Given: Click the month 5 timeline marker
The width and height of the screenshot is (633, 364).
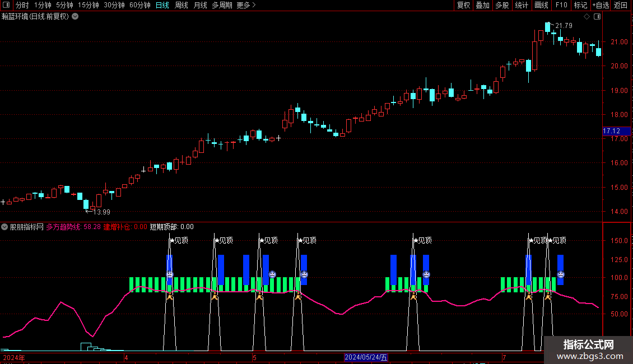Looking at the screenshot, I should click(x=254, y=357).
